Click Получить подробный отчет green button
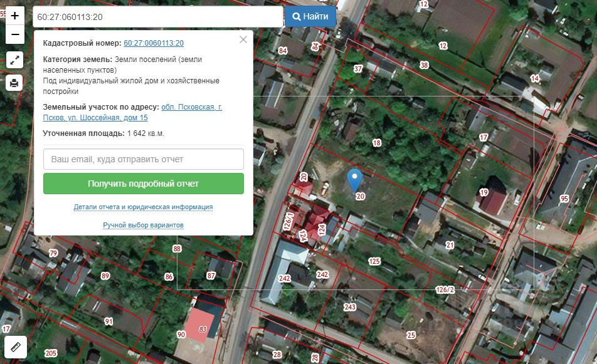 [144, 184]
